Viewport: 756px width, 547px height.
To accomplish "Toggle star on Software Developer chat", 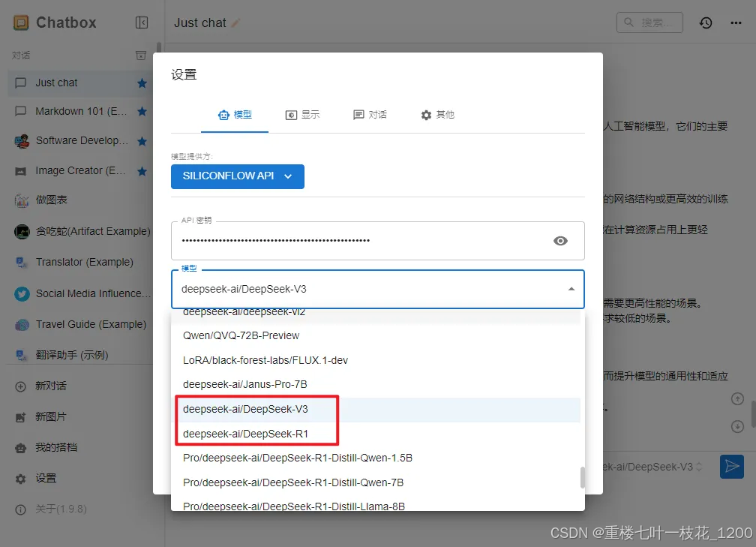I will point(142,141).
